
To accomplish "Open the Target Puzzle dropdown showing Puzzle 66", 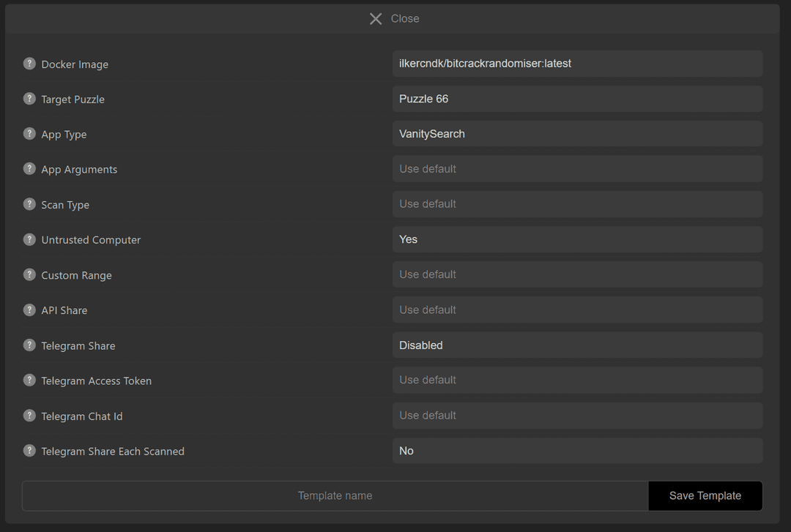I will (x=577, y=99).
